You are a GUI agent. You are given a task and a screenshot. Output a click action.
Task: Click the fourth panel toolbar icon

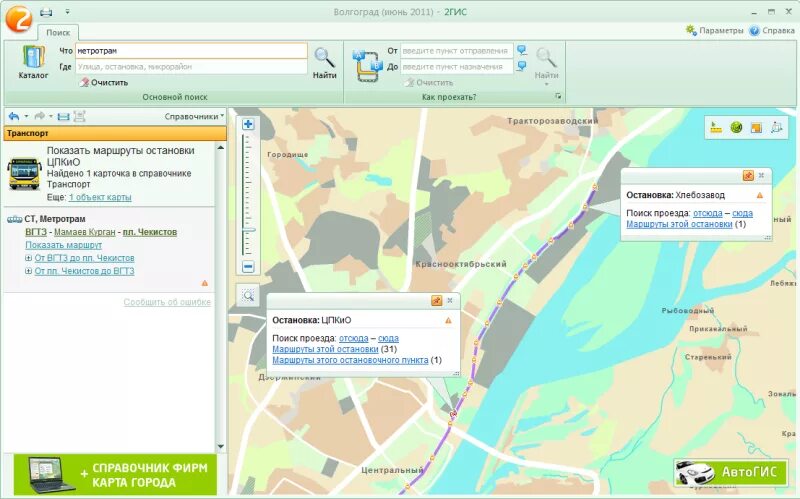pos(80,117)
